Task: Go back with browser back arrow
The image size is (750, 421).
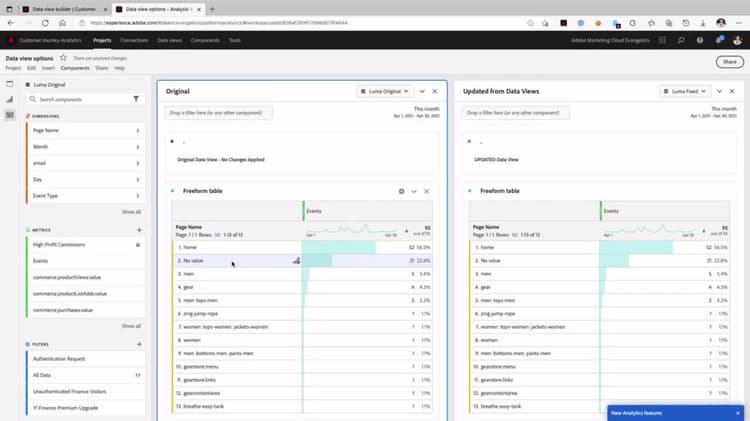Action: coord(11,22)
